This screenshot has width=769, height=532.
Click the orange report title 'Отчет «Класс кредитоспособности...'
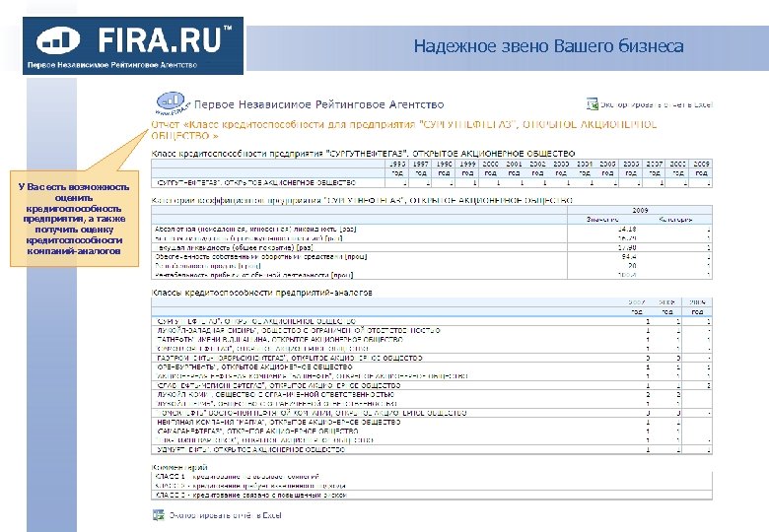(403, 130)
